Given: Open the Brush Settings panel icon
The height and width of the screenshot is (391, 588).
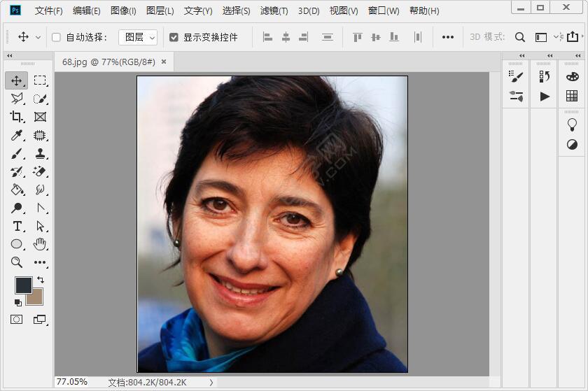Looking at the screenshot, I should (x=516, y=76).
